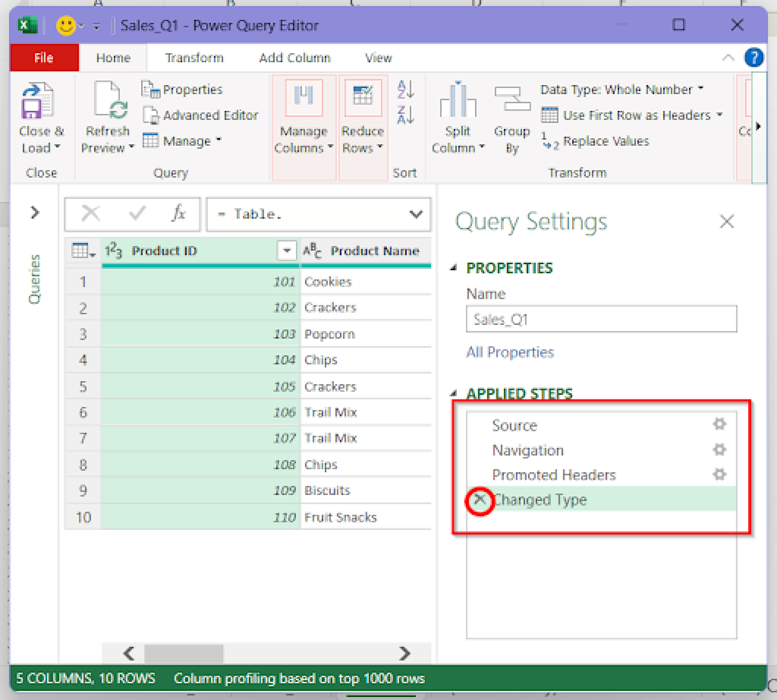Open the Reduce Rows options
777x700 pixels.
pos(362,119)
